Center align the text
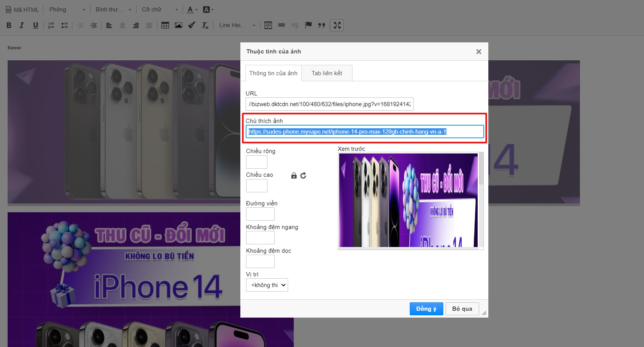The image size is (644, 347). coord(122,25)
